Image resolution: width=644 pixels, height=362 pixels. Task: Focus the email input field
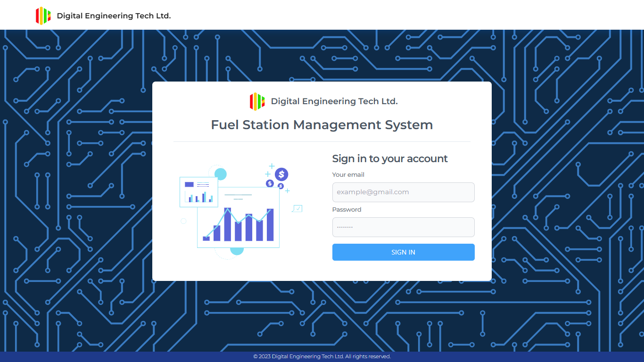[x=403, y=192]
